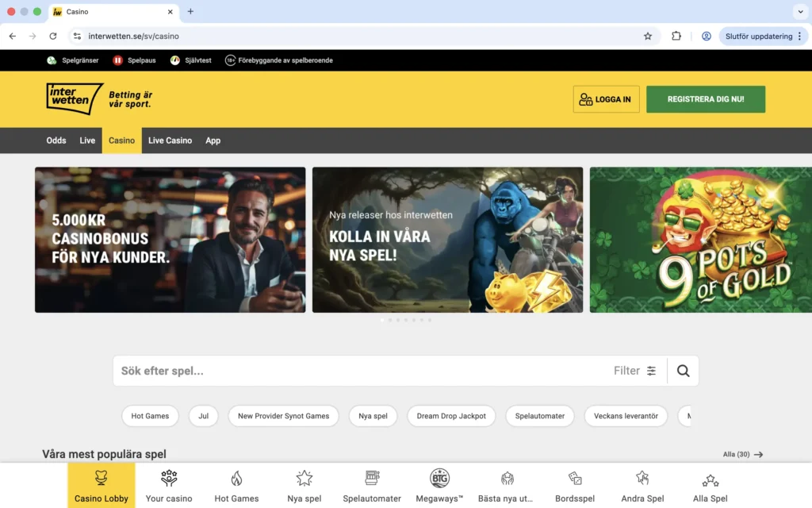Open the Självtest gauge icon
This screenshot has height=508, width=812.
tap(176, 60)
